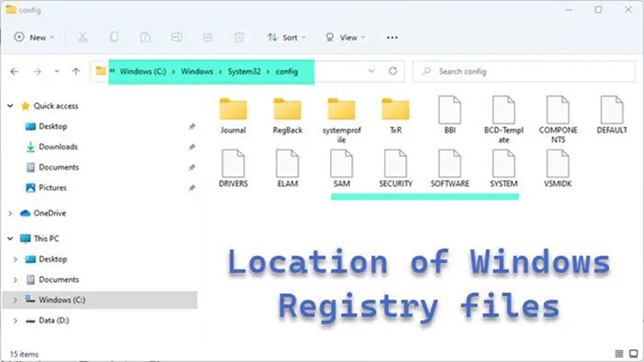Open the New item dropdown
Viewport: 644px width, 362px height.
tap(34, 37)
